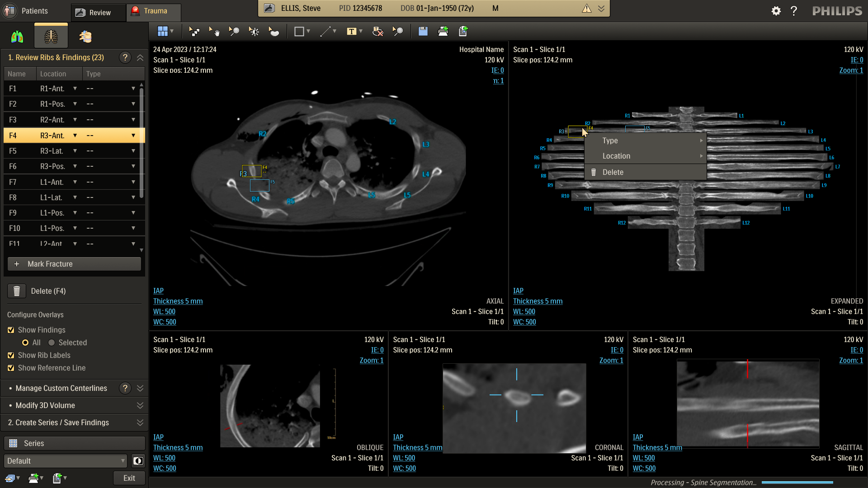Click the erase annotations icon
868x488 pixels.
pyautogui.click(x=377, y=31)
